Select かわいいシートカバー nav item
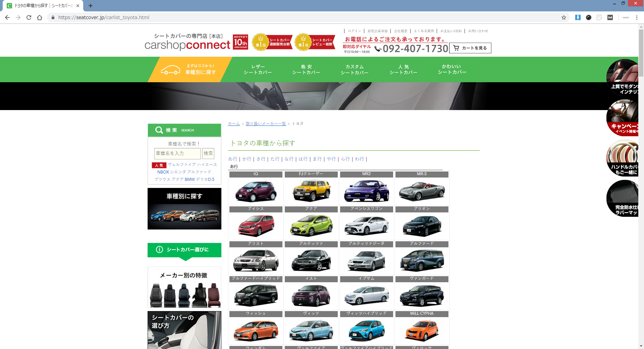644x349 pixels. coord(452,69)
